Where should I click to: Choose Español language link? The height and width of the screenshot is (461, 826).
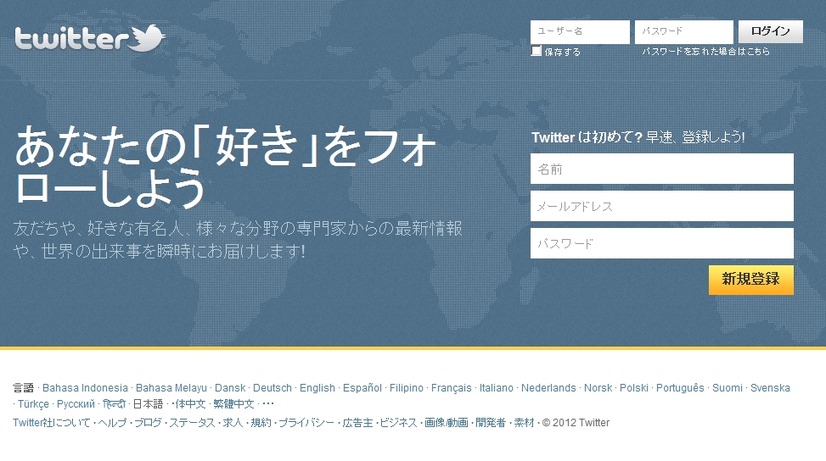[362, 388]
